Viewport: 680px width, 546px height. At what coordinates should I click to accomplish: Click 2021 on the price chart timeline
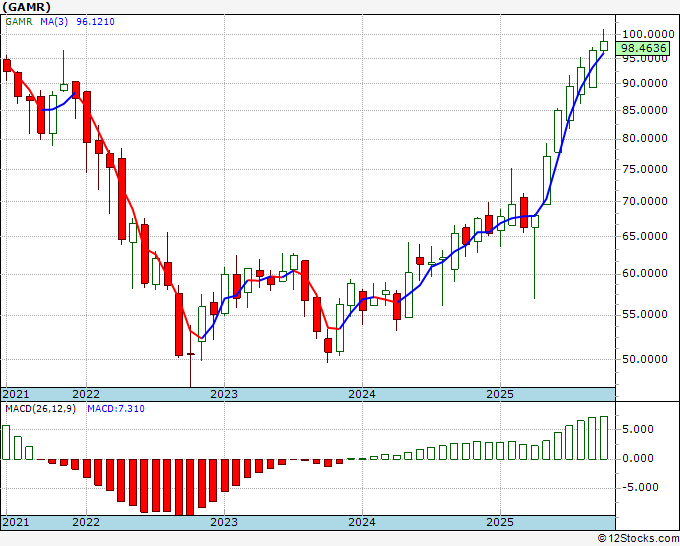16,394
